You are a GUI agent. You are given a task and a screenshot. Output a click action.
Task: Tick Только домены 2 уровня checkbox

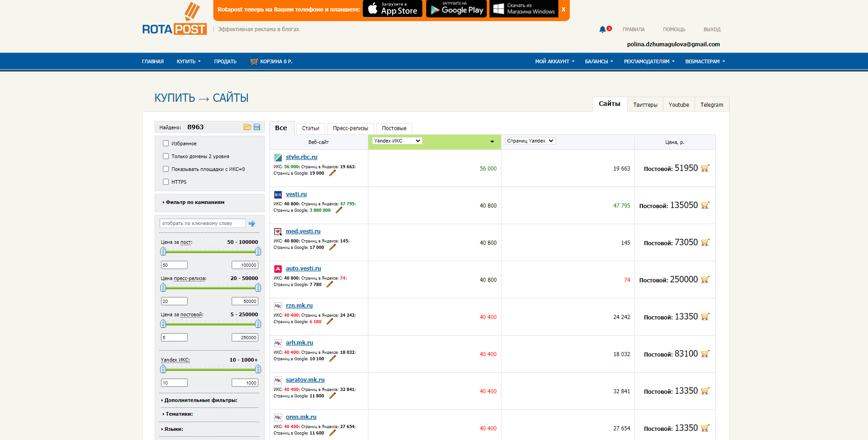tap(166, 156)
